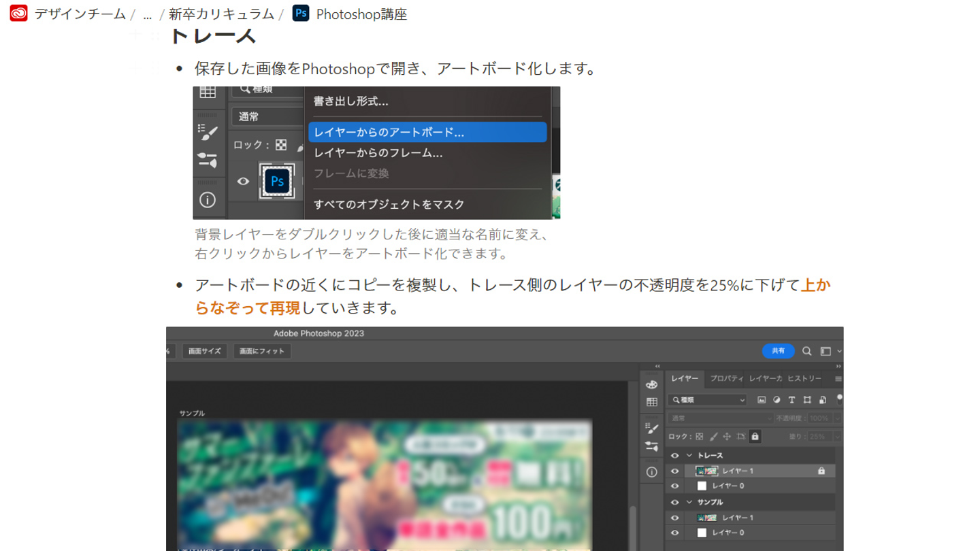Collapse the icon strip with the « arrows
The height and width of the screenshot is (551, 980).
657,367
